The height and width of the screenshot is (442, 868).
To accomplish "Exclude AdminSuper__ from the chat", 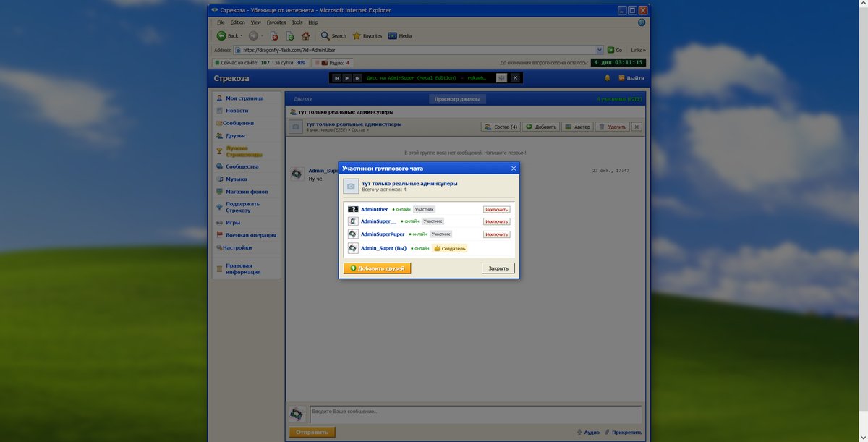I will point(497,221).
